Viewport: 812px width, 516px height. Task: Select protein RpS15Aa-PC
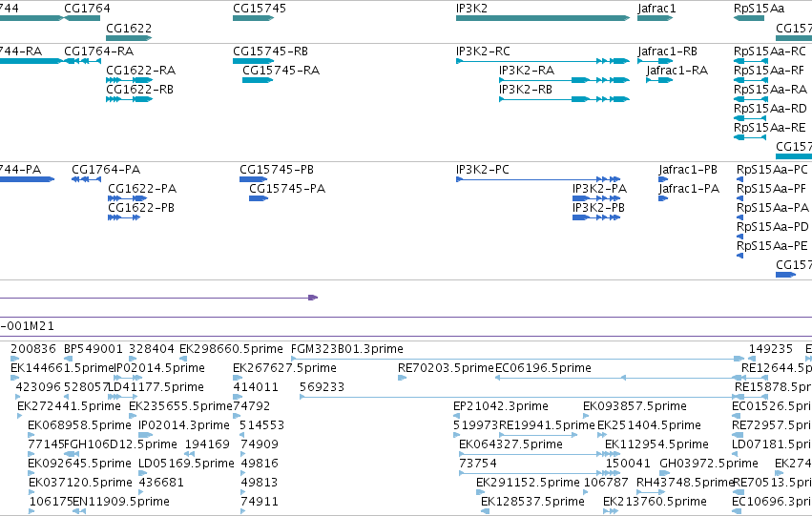(740, 179)
